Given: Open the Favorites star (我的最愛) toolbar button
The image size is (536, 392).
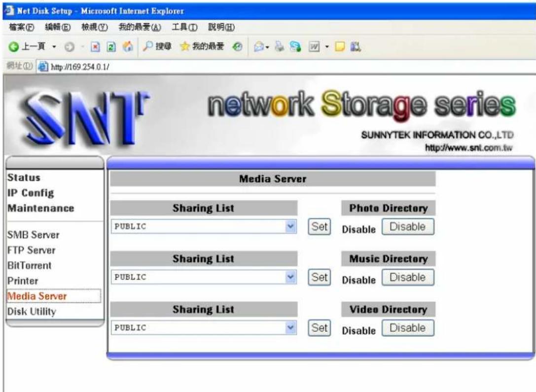Looking at the screenshot, I should tap(202, 46).
